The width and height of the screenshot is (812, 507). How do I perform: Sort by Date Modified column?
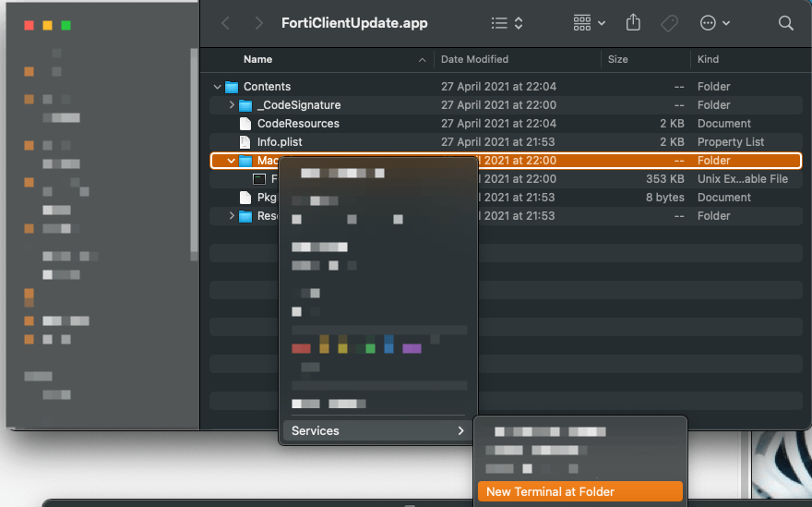474,60
